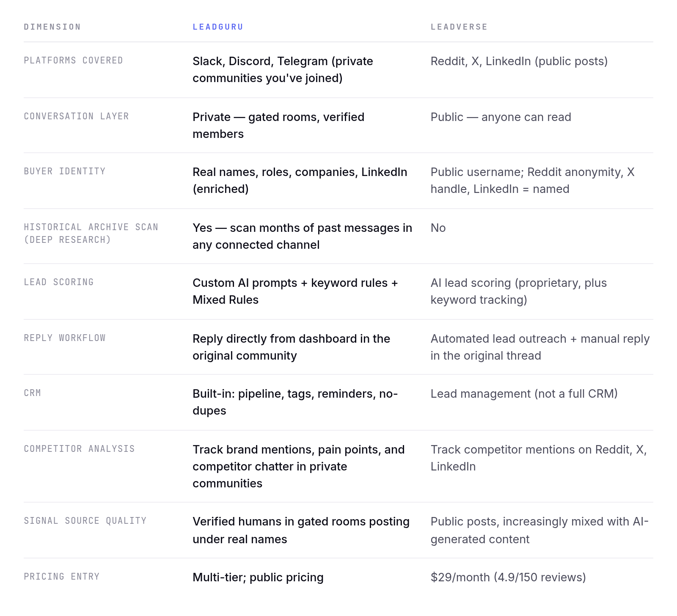Screen dimensions: 677x616
Task: Click the $29/month pricing cell
Action: pyautogui.click(x=508, y=577)
